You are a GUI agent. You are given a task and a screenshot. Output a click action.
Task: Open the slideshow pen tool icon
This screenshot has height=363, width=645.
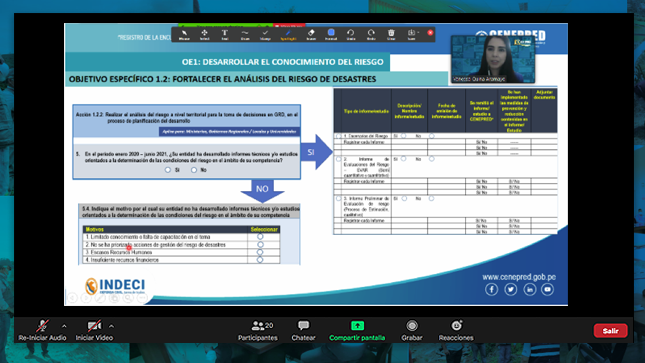click(100, 298)
